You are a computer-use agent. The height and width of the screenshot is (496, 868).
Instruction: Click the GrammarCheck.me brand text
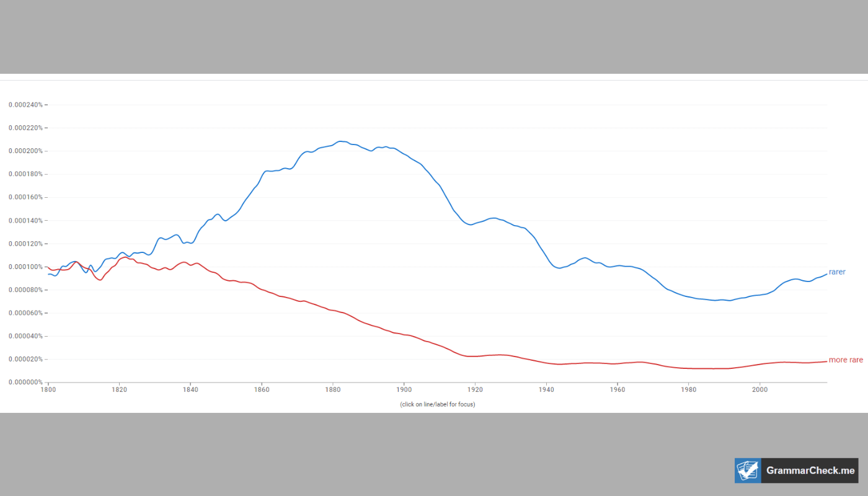[810, 471]
